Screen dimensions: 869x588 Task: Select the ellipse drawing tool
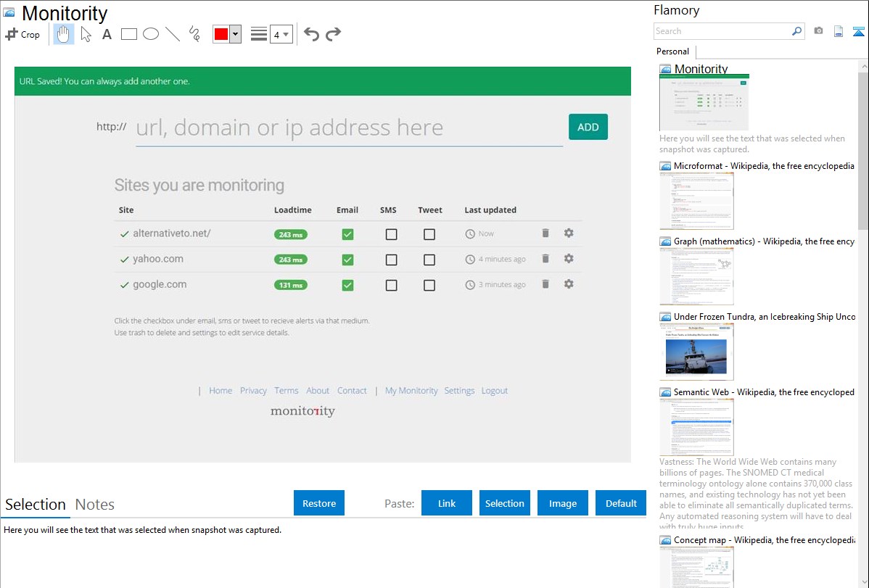[x=151, y=34]
